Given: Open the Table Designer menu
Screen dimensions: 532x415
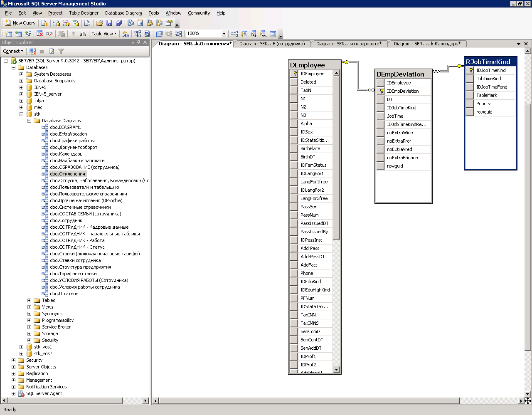Looking at the screenshot, I should 84,13.
